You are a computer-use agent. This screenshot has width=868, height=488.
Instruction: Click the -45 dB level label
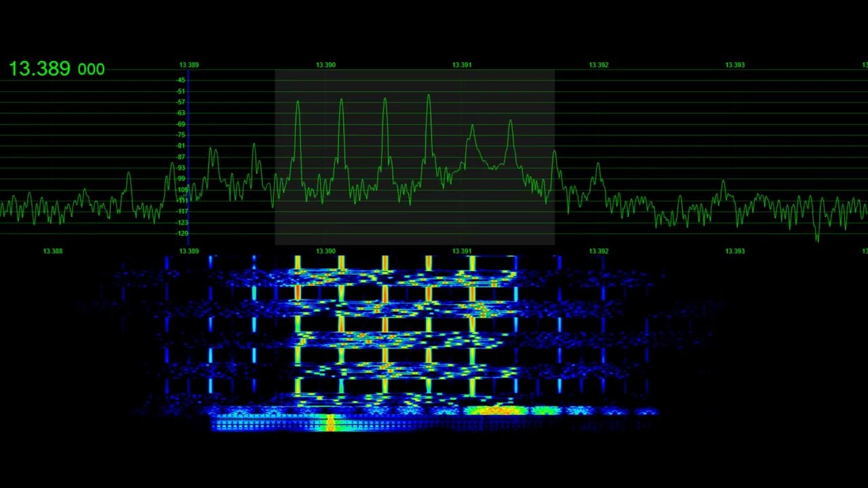click(x=181, y=80)
